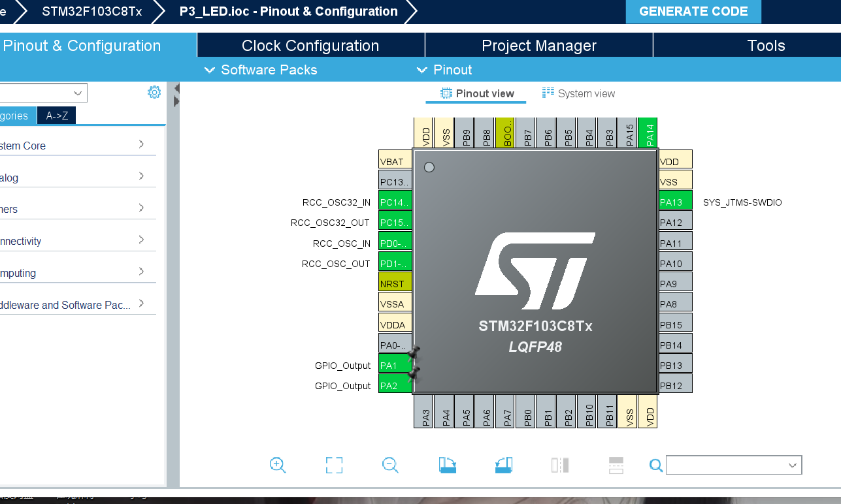Click the P3_LED.ioc breadcrumb
The image size is (841, 504).
[289, 11]
